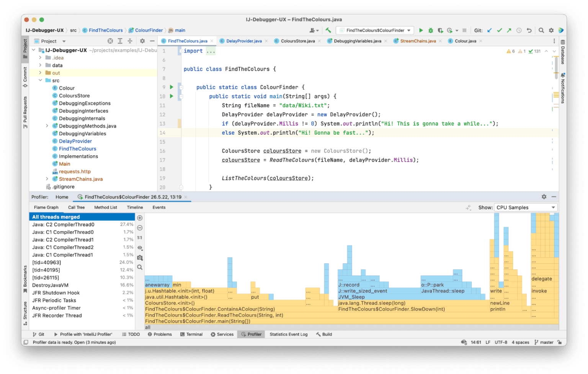Image resolution: width=588 pixels, height=374 pixels.
Task: Select the DestroyJavaVM thread row
Action: pyautogui.click(x=50, y=285)
